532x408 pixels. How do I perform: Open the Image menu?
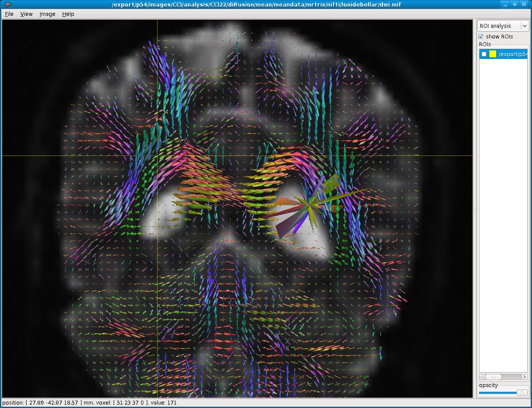(x=47, y=14)
